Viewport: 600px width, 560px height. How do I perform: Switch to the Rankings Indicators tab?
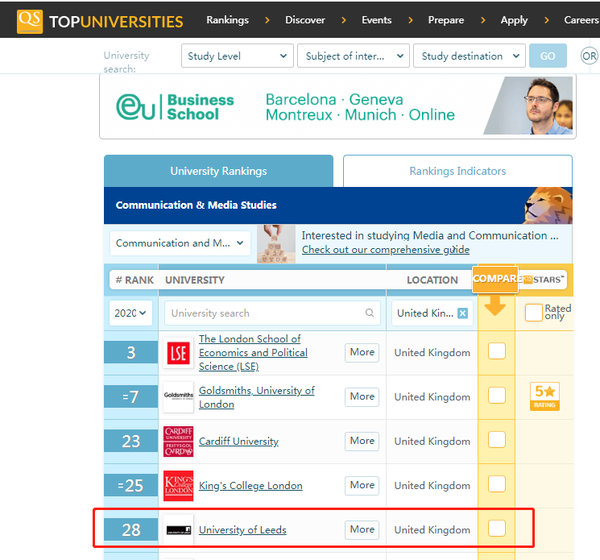coord(458,171)
